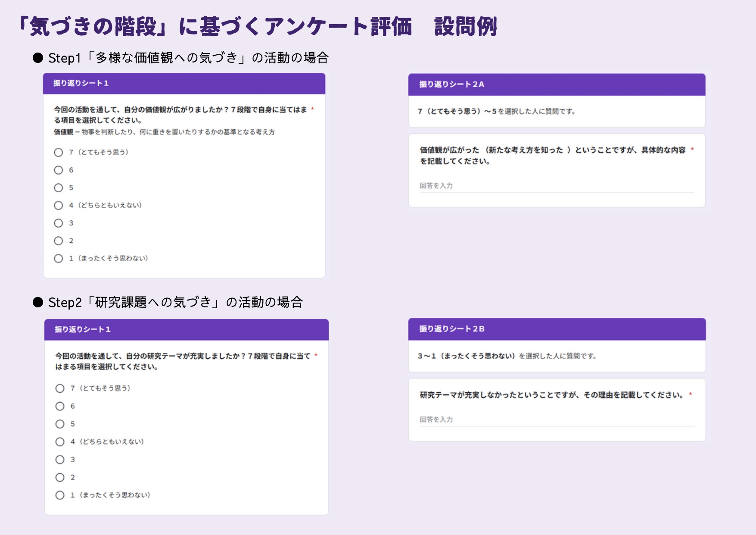Choose rating 3 in Step1 価値観 question

point(59,223)
